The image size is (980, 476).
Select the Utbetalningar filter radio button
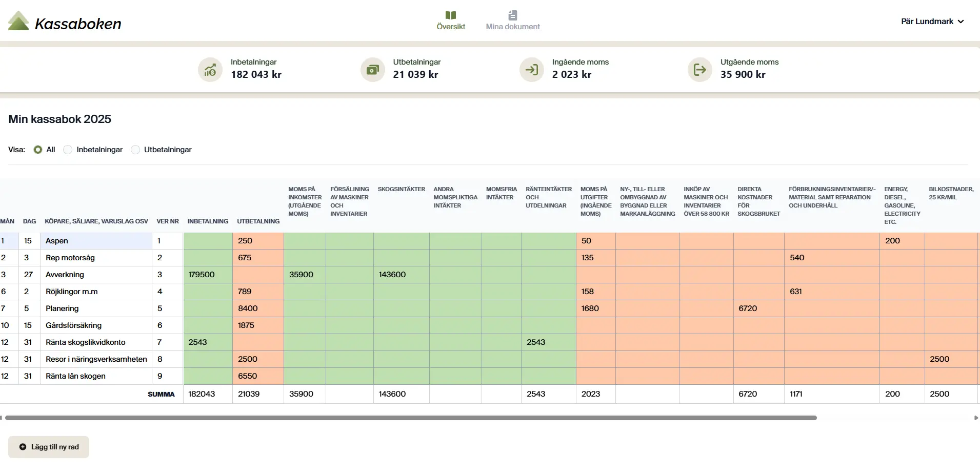(x=135, y=150)
